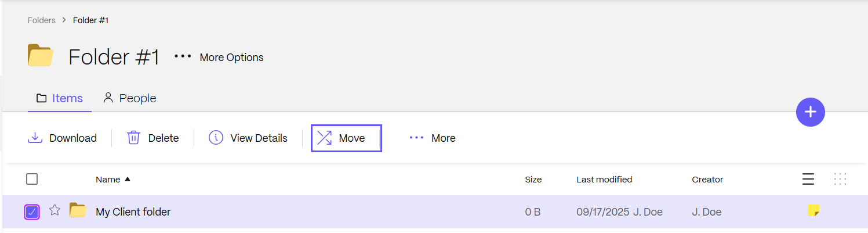Star My Client folder as favorite
The image size is (868, 233).
point(55,210)
